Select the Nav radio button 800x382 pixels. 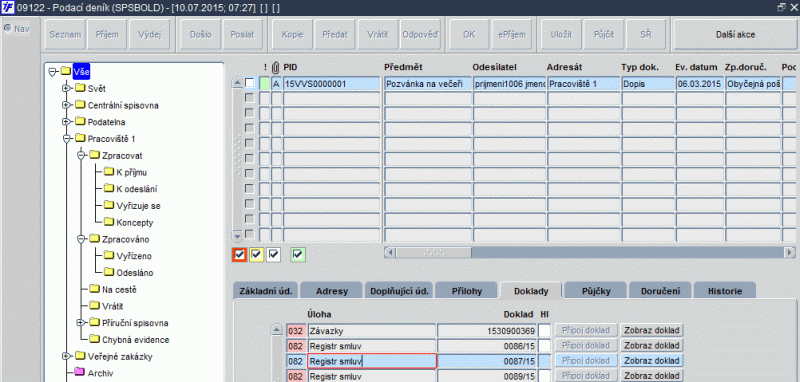pyautogui.click(x=8, y=28)
